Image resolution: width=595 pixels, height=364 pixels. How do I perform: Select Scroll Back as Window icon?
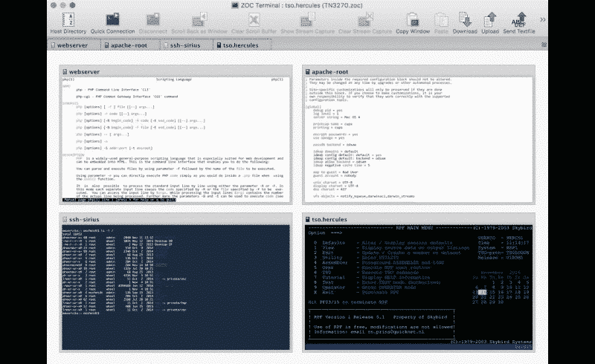(199, 23)
